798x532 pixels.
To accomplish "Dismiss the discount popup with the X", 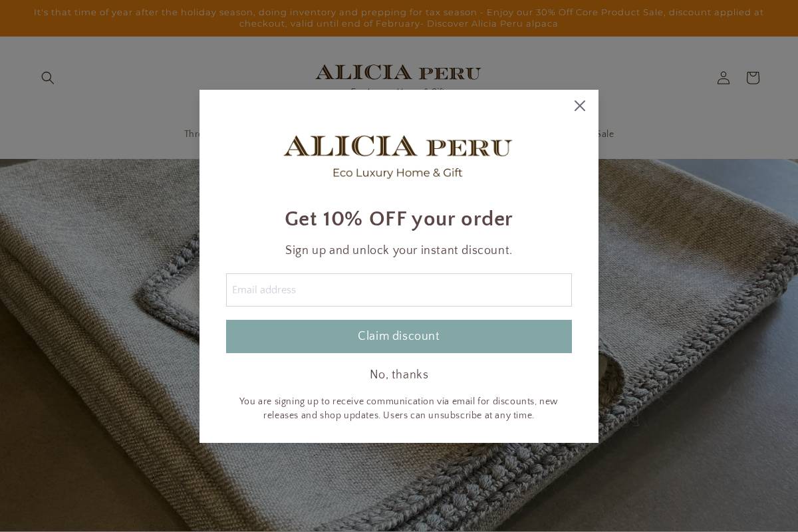I will click(579, 106).
